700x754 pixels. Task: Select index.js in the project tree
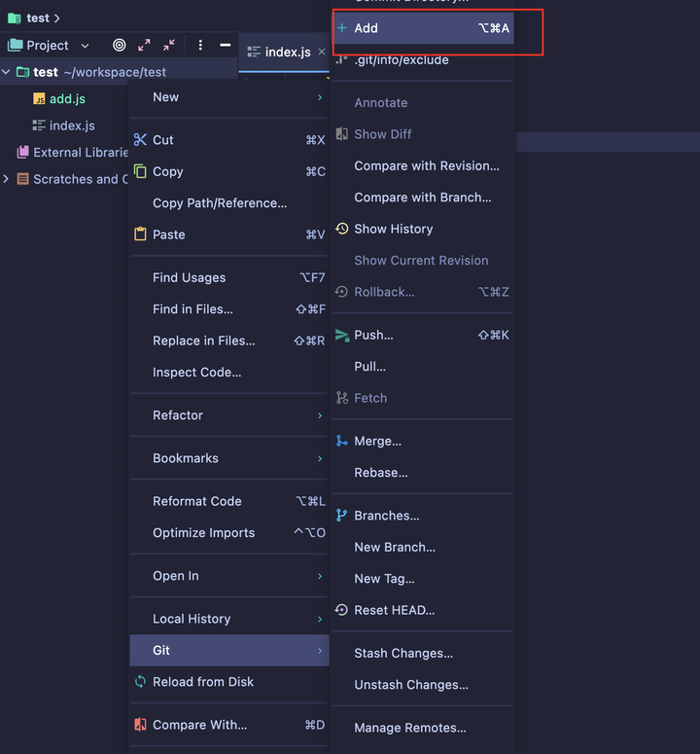[72, 126]
